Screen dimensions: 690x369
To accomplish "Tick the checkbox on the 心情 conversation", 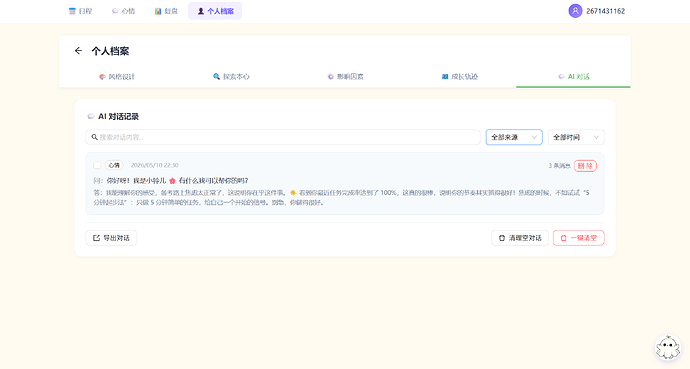I will [x=97, y=165].
